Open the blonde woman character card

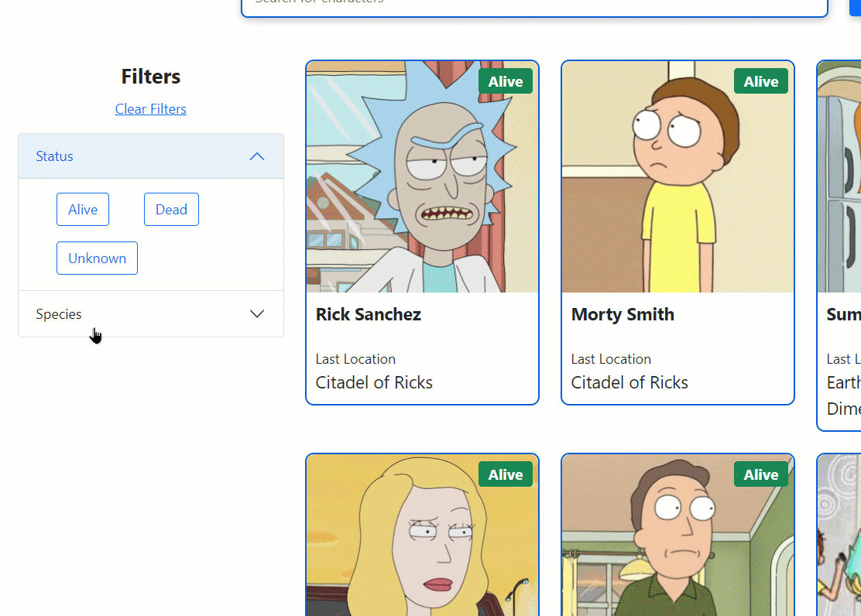pos(422,535)
